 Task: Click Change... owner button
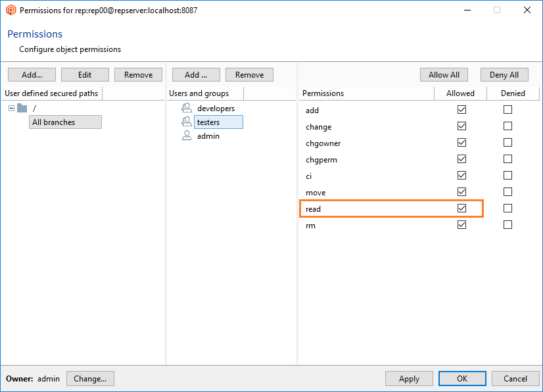coord(90,378)
